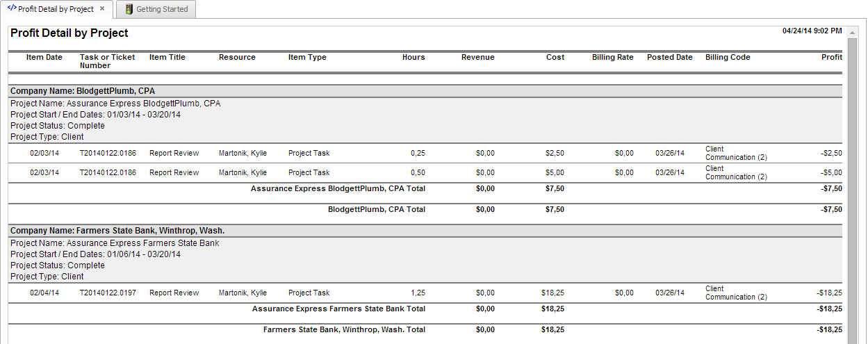
Task: Click the Profit Detail by Project report title
Action: click(x=69, y=33)
